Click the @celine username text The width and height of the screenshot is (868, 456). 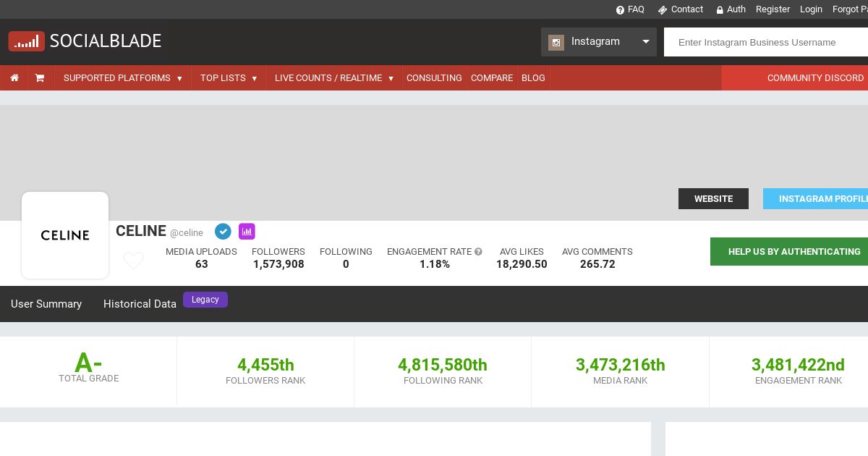tap(187, 233)
